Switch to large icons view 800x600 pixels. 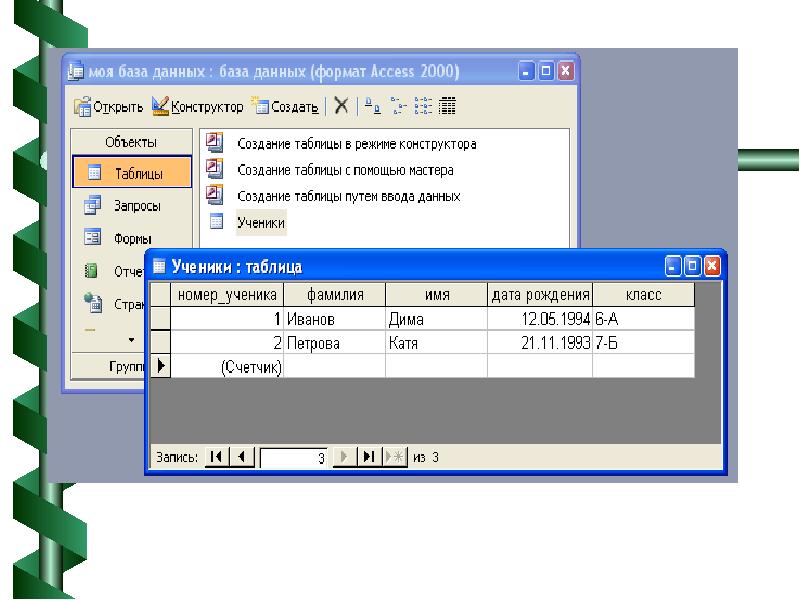[x=371, y=105]
